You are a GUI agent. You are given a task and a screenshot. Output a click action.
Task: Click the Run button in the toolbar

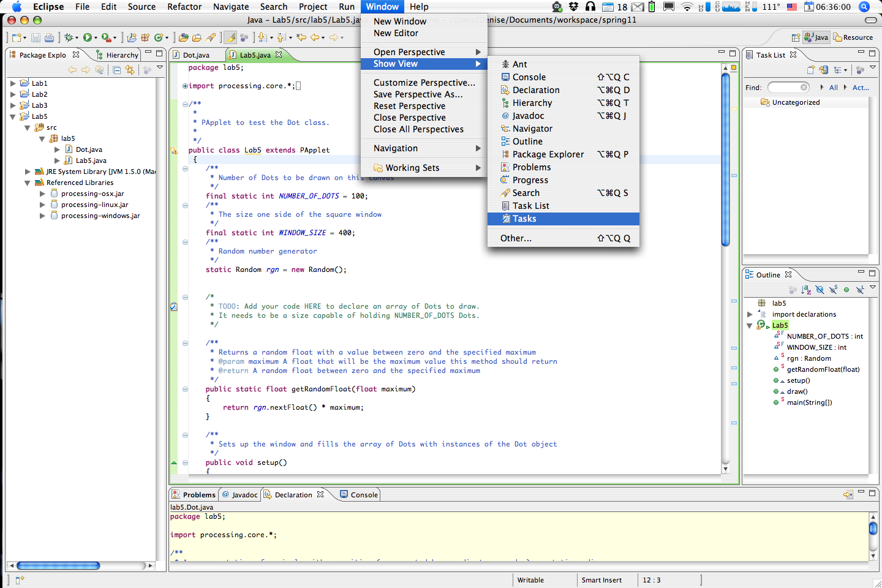(88, 37)
